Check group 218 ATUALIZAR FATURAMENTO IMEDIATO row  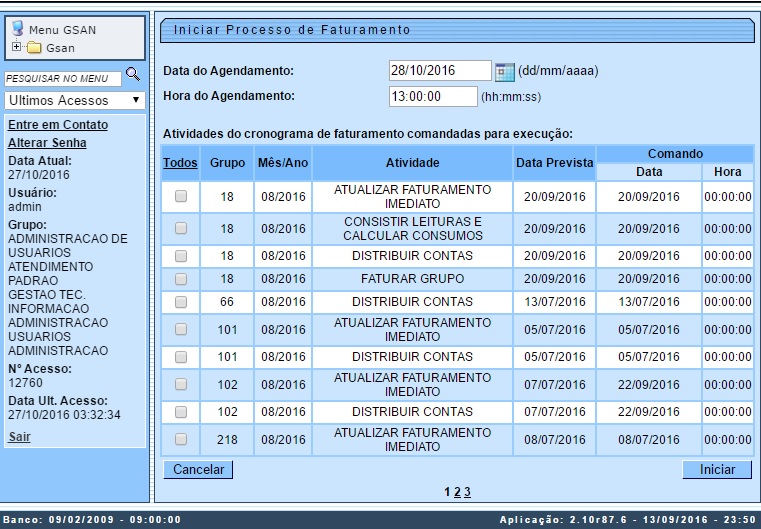(181, 439)
